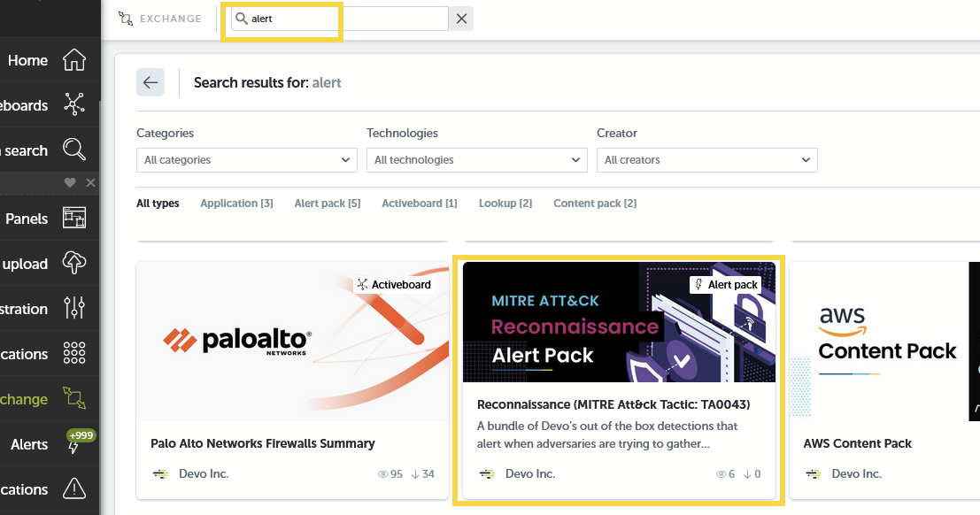
Task: Click the views count 6 eye icon
Action: 721,474
